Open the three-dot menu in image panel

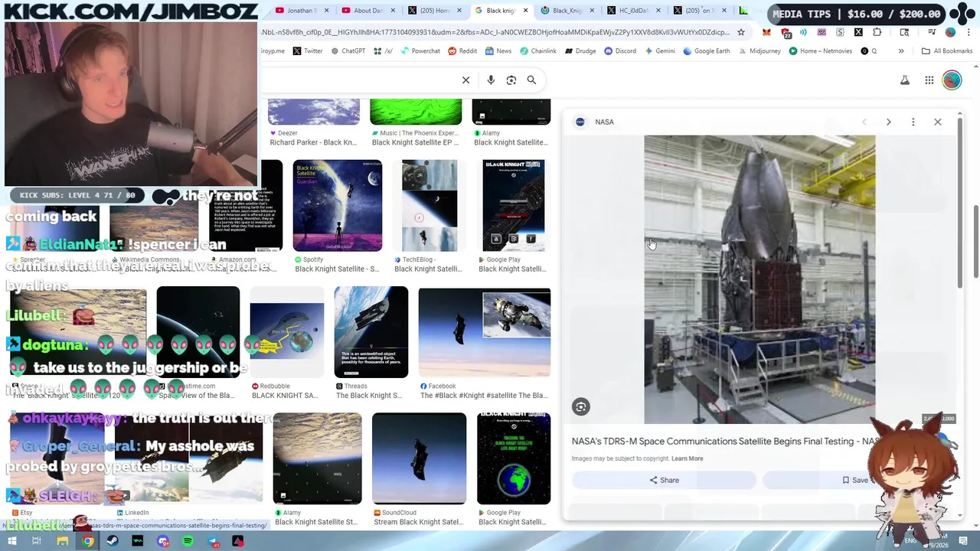click(913, 122)
